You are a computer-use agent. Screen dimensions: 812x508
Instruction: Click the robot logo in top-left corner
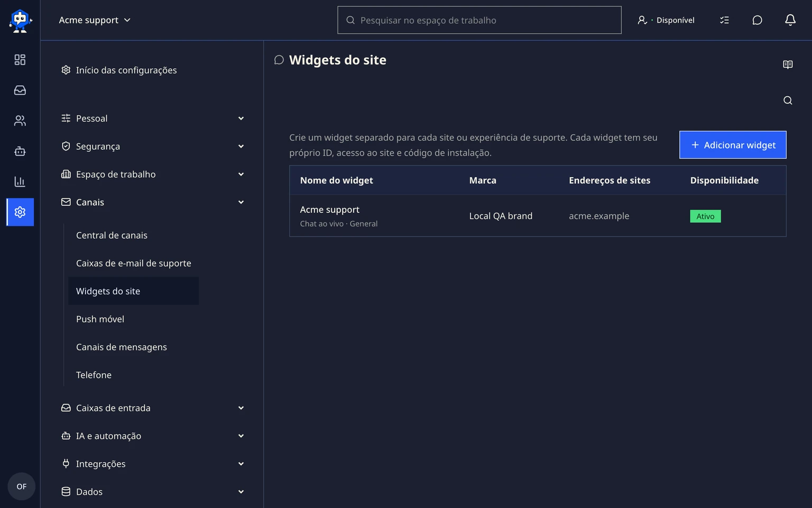tap(20, 21)
